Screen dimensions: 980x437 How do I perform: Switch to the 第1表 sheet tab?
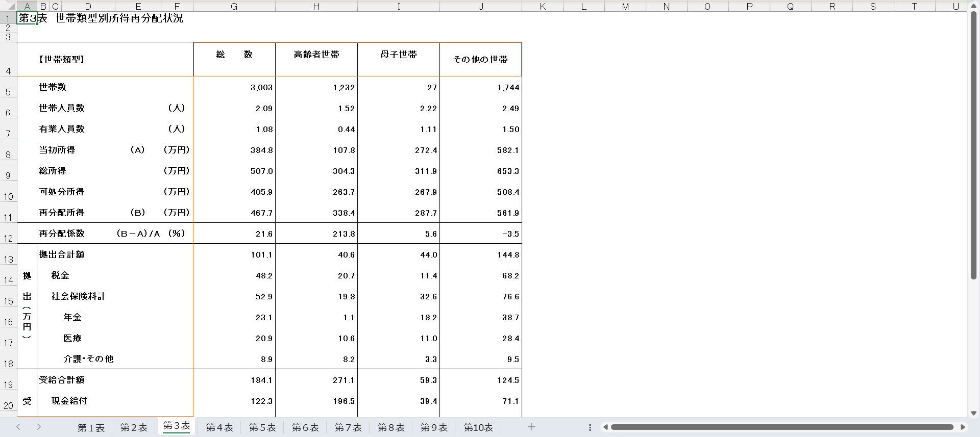(x=91, y=428)
